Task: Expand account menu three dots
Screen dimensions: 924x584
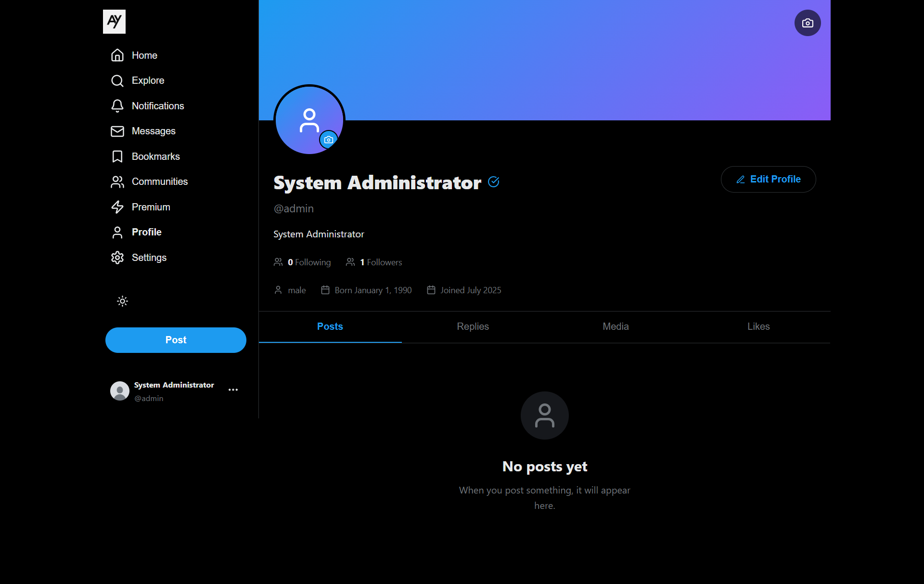Action: coord(233,390)
